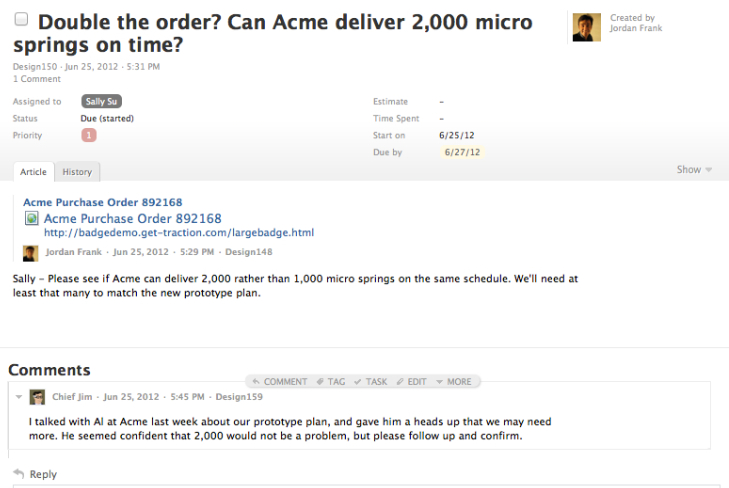Click the highlighted 6/27/12 due date

point(461,153)
